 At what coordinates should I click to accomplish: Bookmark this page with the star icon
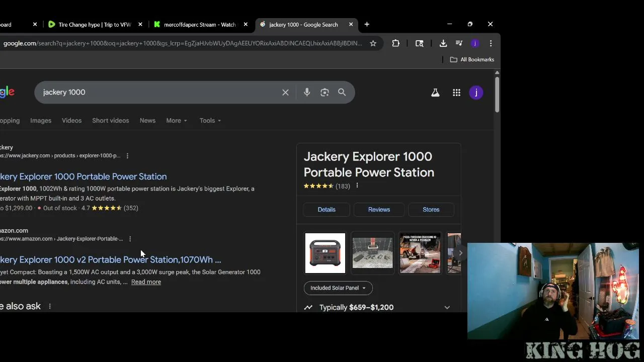click(373, 43)
